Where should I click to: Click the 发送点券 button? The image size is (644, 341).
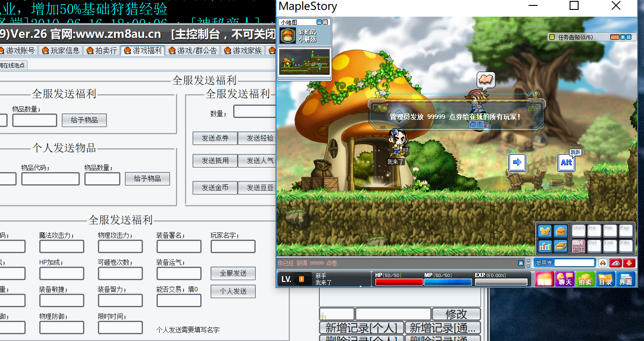(215, 138)
